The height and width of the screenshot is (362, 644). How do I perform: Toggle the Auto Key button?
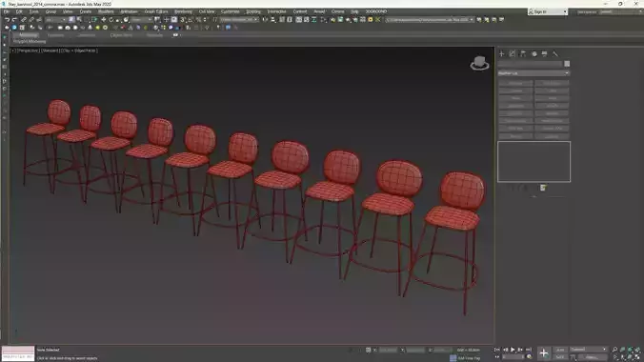coord(560,350)
